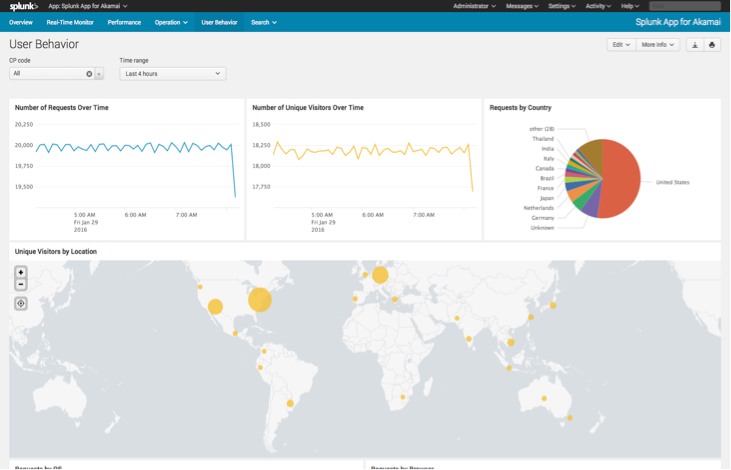Click the United States pie label
The image size is (731, 470).
pos(672,182)
